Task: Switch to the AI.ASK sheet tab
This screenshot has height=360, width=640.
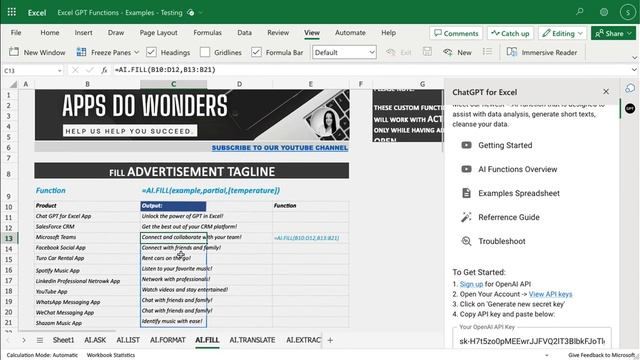Action: 95,340
